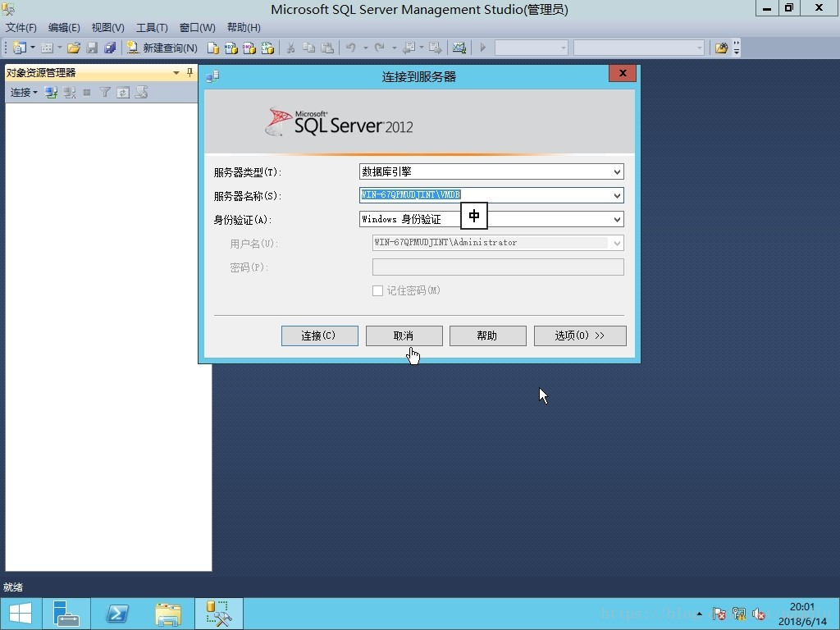Click the Save disk icon

pyautogui.click(x=92, y=48)
